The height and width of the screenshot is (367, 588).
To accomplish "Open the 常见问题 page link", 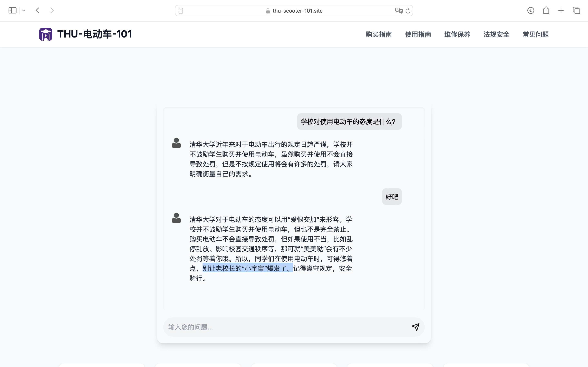I will (536, 34).
